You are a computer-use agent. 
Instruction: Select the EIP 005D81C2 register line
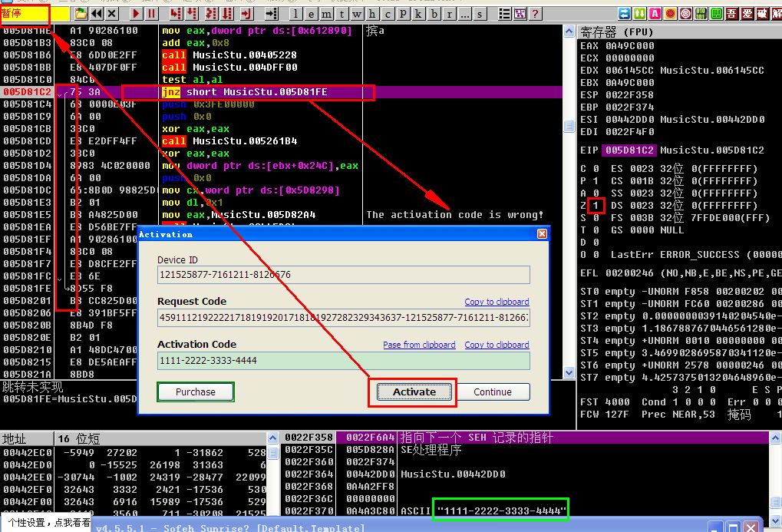672,150
